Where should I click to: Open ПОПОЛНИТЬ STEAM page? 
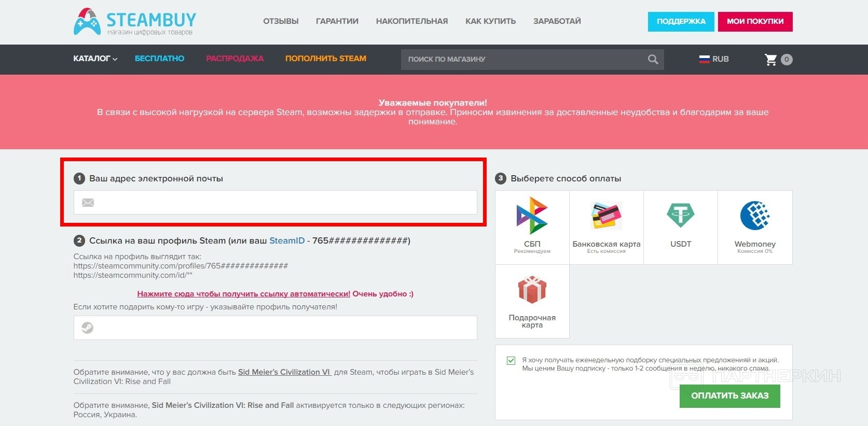point(326,59)
